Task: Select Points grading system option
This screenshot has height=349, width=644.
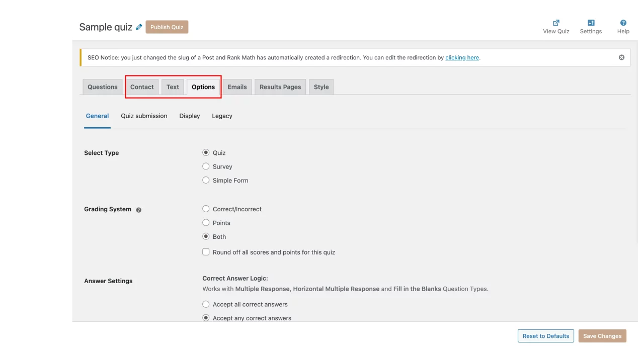Action: [x=206, y=222]
